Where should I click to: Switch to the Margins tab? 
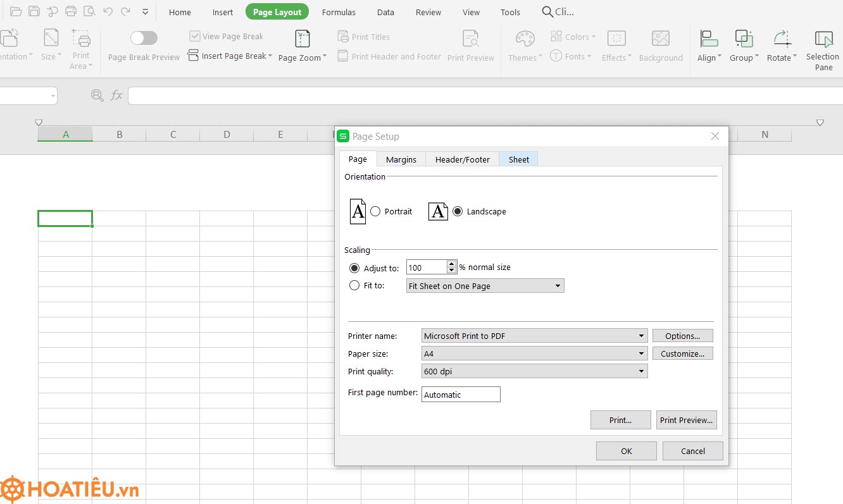point(401,159)
